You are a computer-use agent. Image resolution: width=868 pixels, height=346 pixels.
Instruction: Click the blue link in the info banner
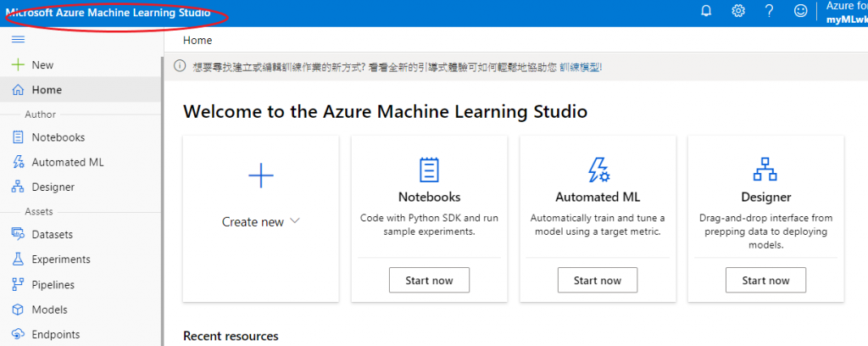(581, 66)
